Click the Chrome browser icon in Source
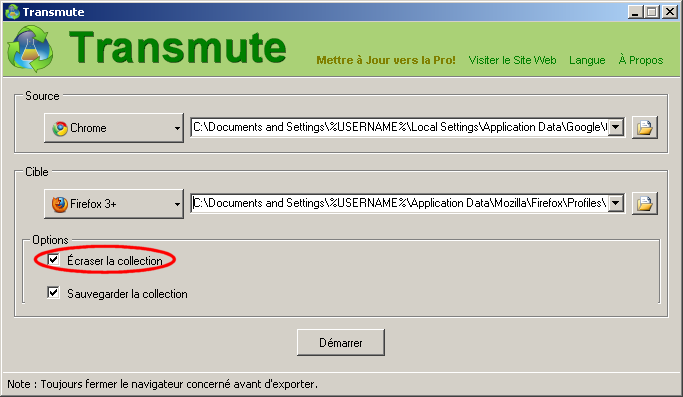 (x=60, y=128)
